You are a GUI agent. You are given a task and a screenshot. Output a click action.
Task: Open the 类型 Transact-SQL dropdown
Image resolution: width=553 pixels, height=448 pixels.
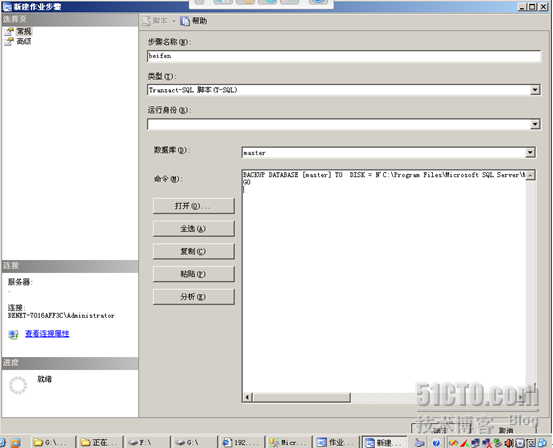(535, 90)
